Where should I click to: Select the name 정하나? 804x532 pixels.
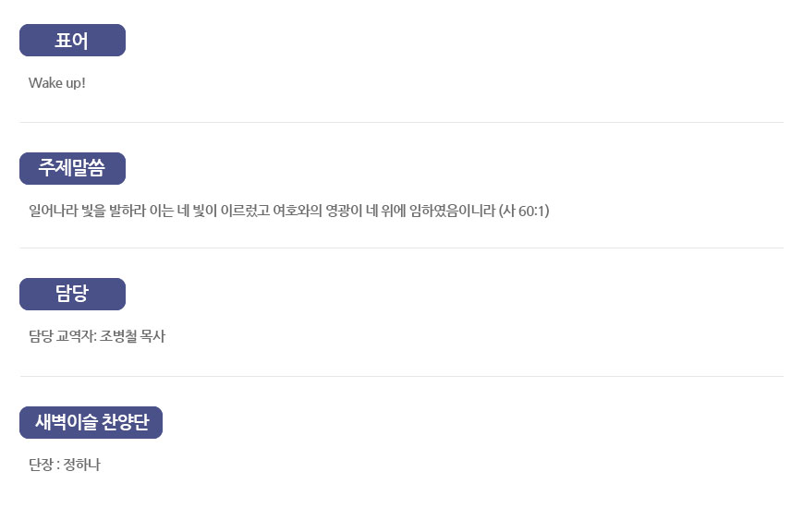coord(81,465)
